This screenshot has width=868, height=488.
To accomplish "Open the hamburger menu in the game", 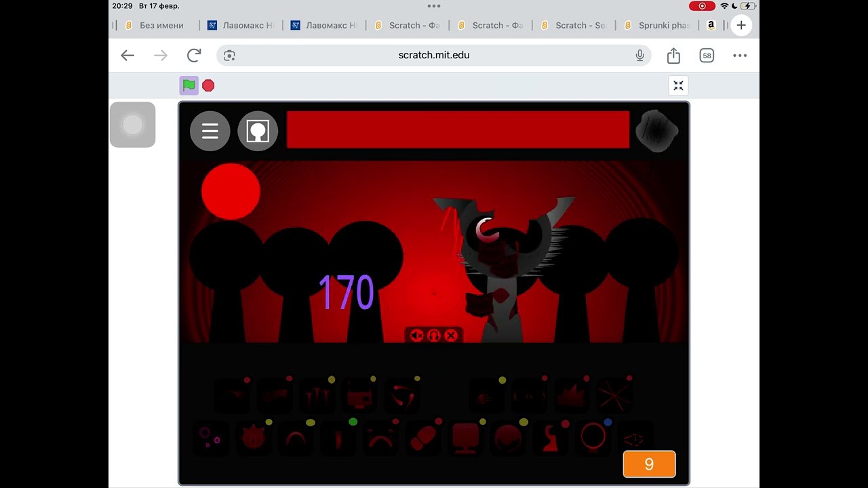I will (x=210, y=131).
